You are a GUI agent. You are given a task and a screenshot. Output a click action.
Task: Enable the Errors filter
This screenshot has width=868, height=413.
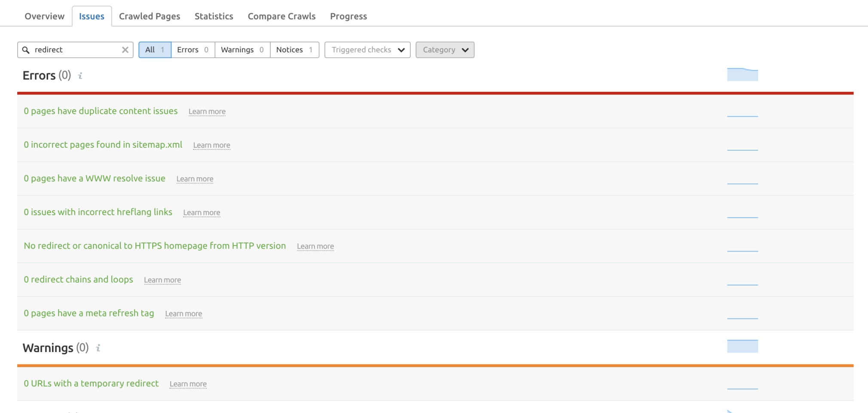(192, 50)
